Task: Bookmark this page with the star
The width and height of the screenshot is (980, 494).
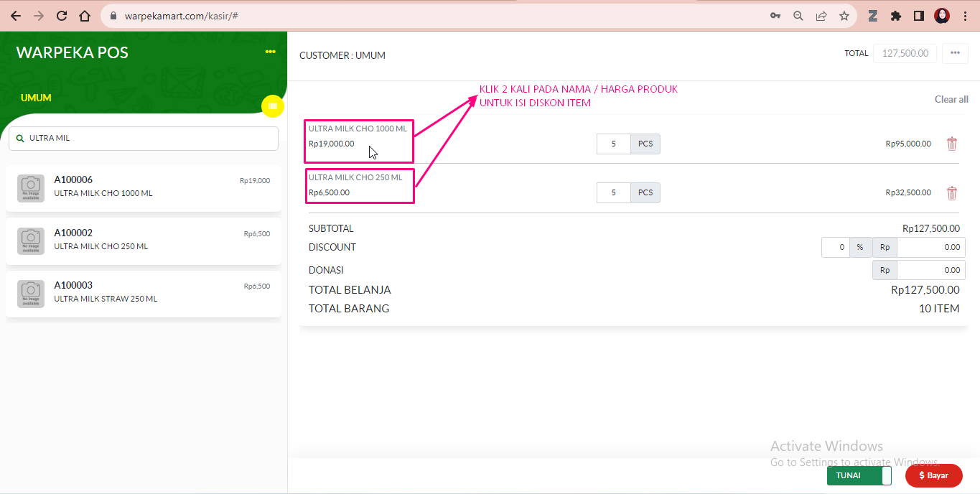Action: pyautogui.click(x=844, y=16)
